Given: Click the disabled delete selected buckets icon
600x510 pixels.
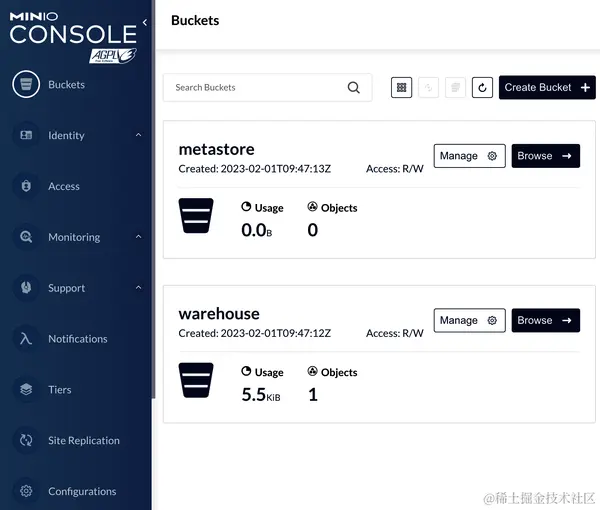Looking at the screenshot, I should click(455, 88).
